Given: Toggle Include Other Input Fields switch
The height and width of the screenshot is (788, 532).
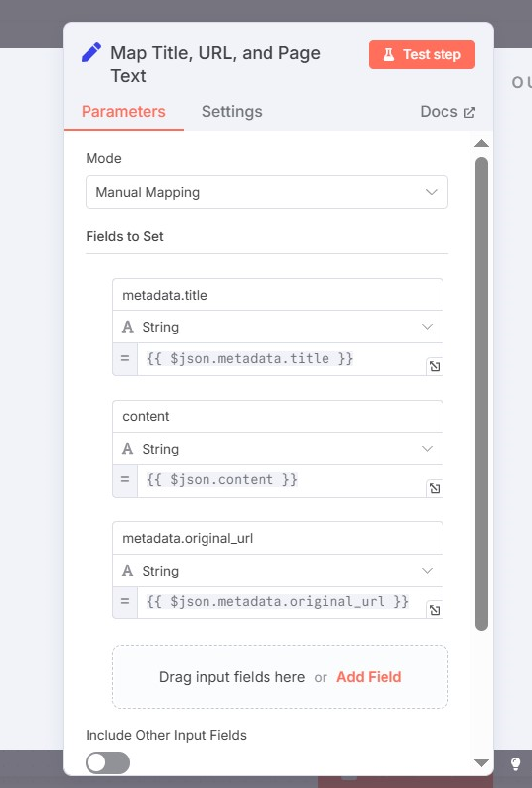Looking at the screenshot, I should click(x=107, y=762).
